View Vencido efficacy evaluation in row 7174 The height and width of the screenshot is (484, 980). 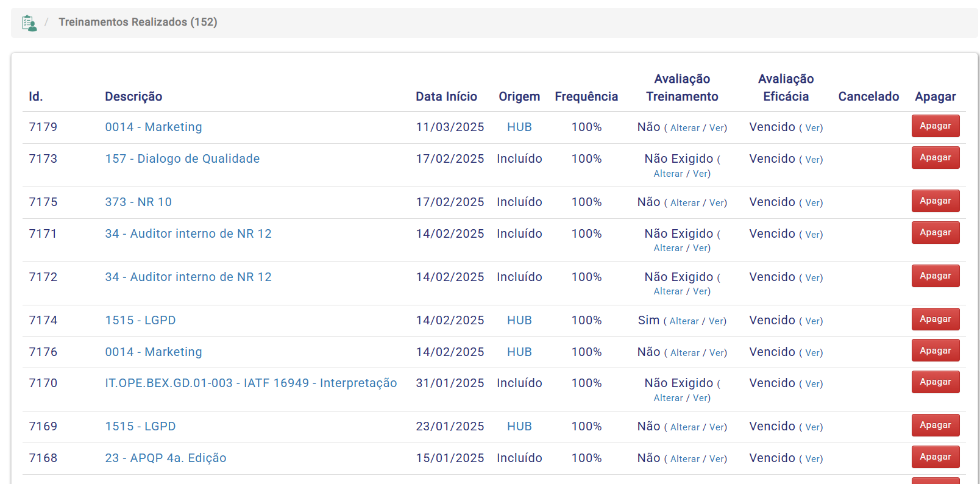pyautogui.click(x=813, y=321)
